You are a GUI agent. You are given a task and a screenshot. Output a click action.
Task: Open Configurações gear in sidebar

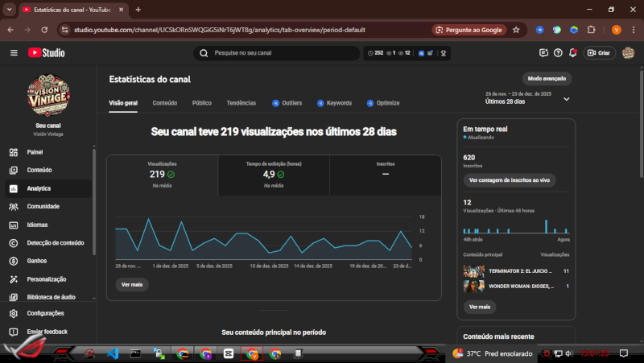[x=13, y=313]
